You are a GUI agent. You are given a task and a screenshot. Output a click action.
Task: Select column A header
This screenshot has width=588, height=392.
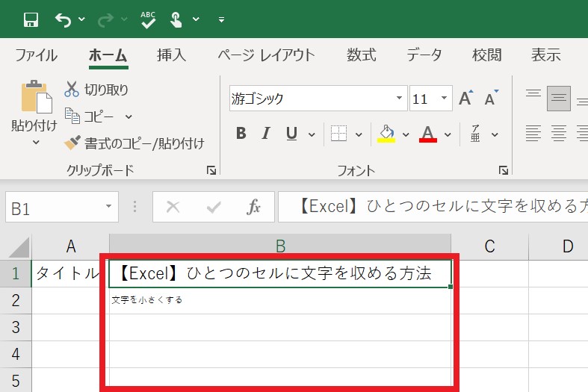point(70,246)
